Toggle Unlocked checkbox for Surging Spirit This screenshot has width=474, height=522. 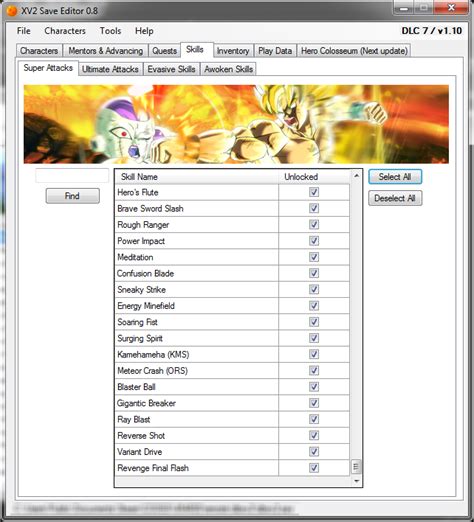coord(314,338)
